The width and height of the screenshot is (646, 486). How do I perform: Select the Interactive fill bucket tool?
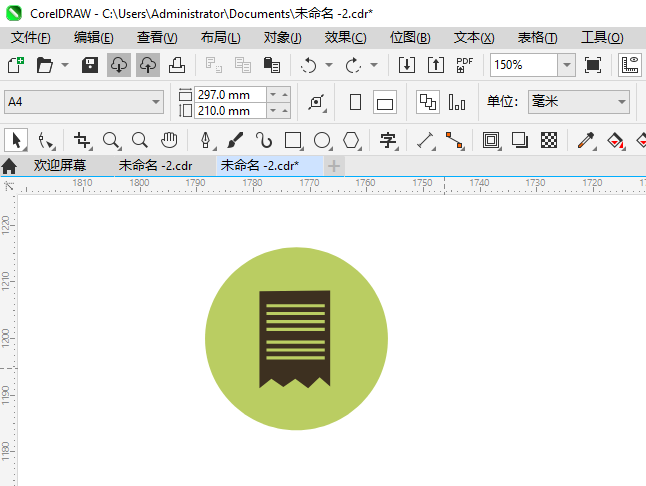click(616, 140)
